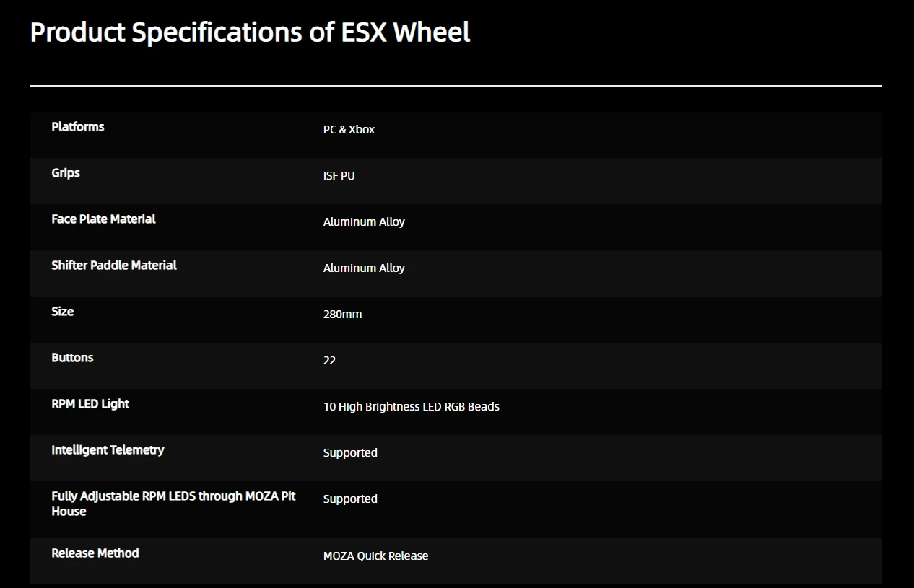Click the MOZA Quick Release value
Viewport: 914px width, 588px height.
(x=375, y=556)
